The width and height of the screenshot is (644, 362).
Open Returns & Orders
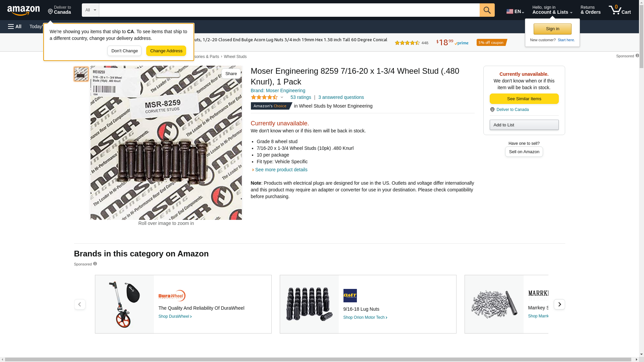(590, 10)
